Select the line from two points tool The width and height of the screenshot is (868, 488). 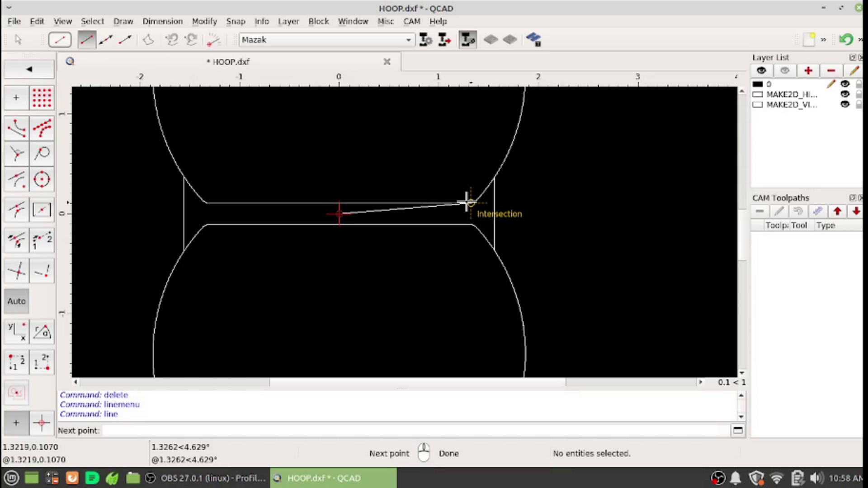[x=86, y=40]
